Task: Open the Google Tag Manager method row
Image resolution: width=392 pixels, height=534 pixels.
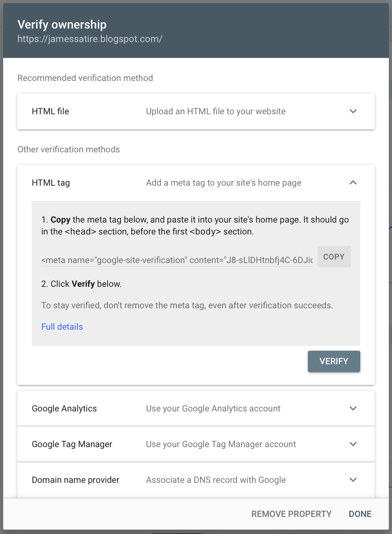Action: point(72,444)
